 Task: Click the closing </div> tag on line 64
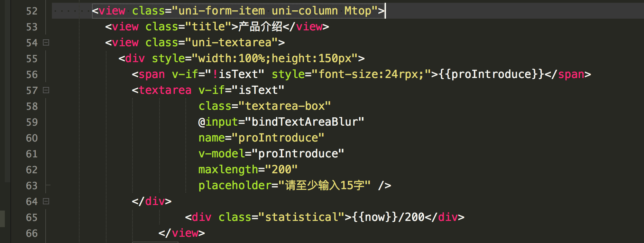pyautogui.click(x=151, y=201)
